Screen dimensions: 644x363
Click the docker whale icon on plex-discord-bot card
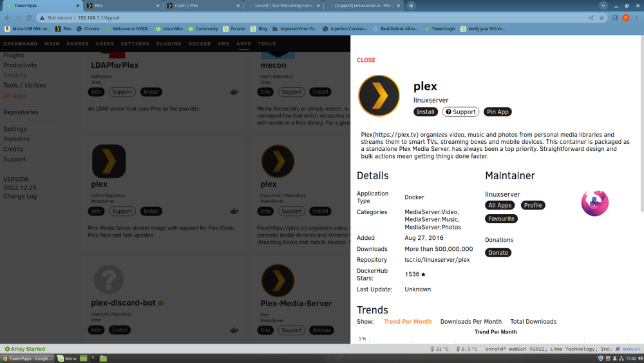pyautogui.click(x=234, y=329)
